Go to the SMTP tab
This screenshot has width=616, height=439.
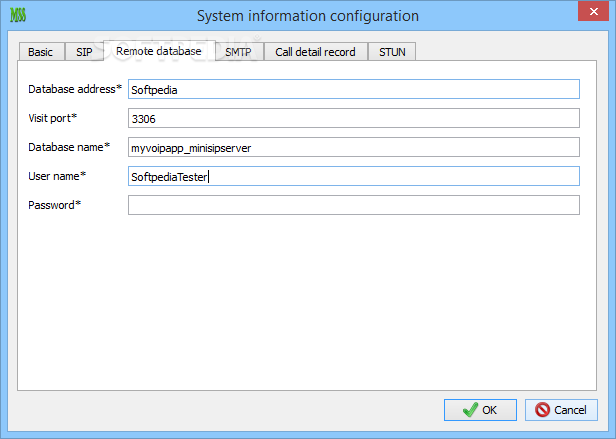238,52
